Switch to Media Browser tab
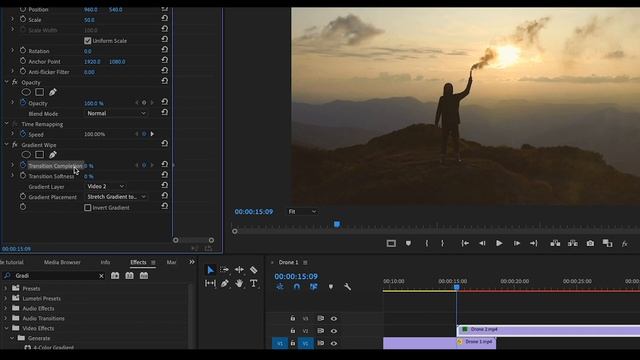The width and height of the screenshot is (640, 360). point(62,262)
